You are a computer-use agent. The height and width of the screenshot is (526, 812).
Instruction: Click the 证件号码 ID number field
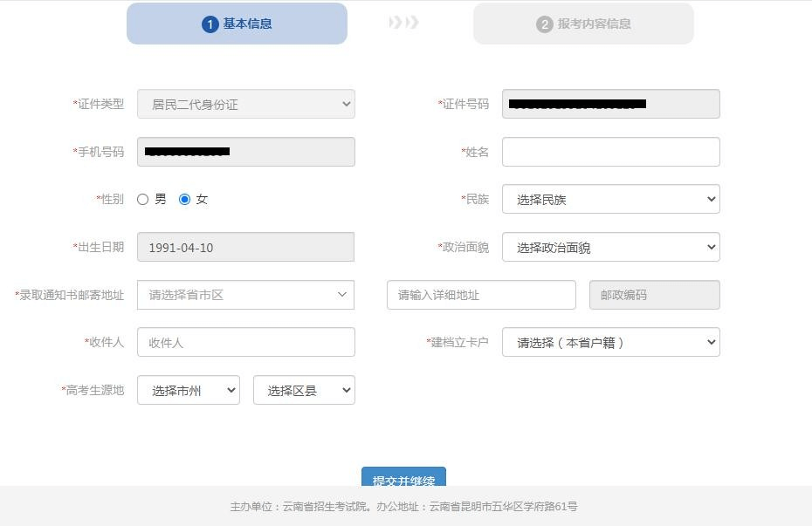click(x=610, y=104)
